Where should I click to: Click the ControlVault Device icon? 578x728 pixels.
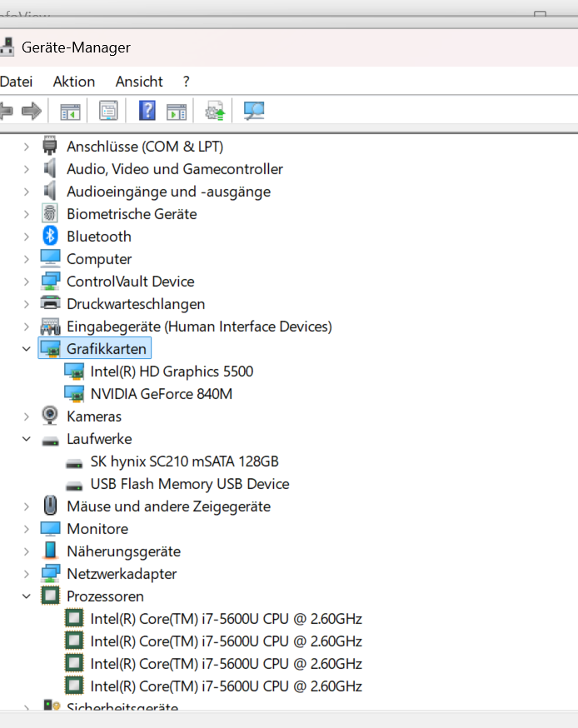pos(50,281)
